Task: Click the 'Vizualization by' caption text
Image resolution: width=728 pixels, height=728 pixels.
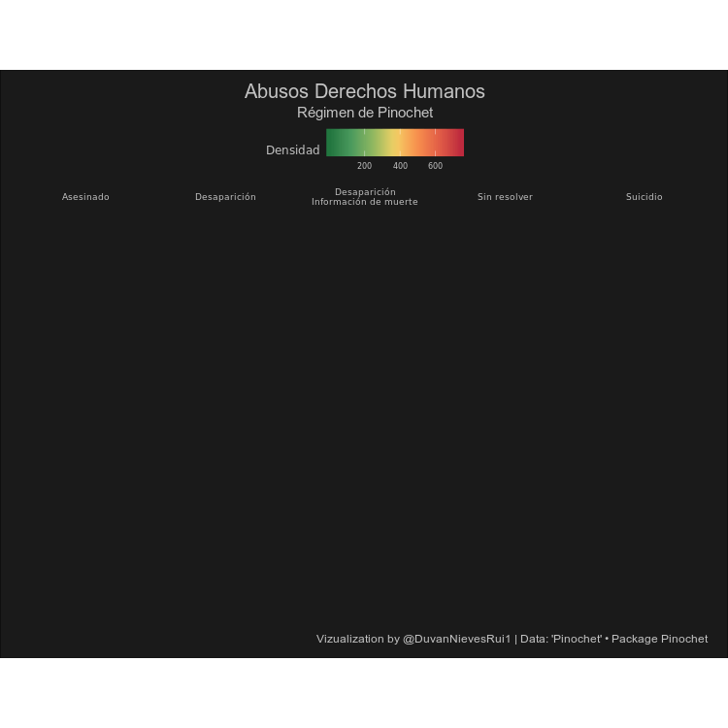Action: (357, 639)
